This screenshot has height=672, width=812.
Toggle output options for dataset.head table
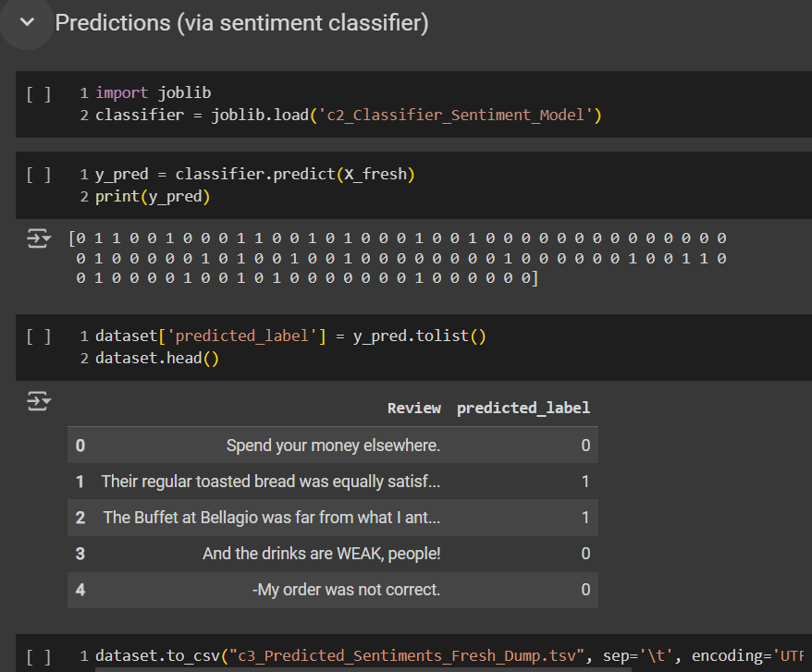pos(39,400)
